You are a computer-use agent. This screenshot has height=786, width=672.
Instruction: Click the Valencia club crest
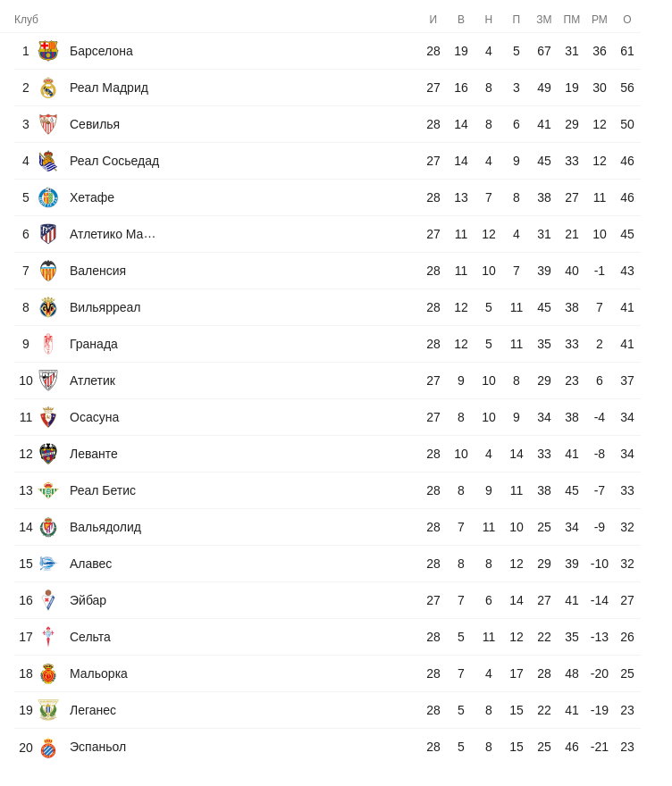[x=48, y=271]
